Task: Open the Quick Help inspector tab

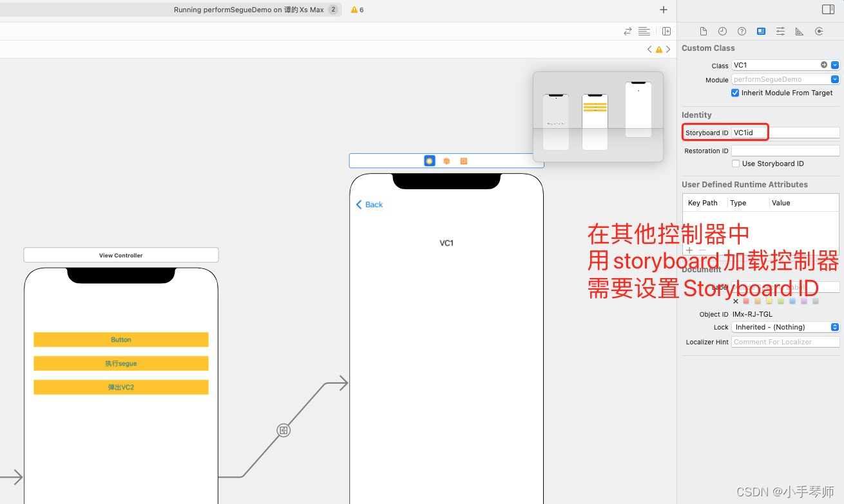Action: (x=742, y=31)
